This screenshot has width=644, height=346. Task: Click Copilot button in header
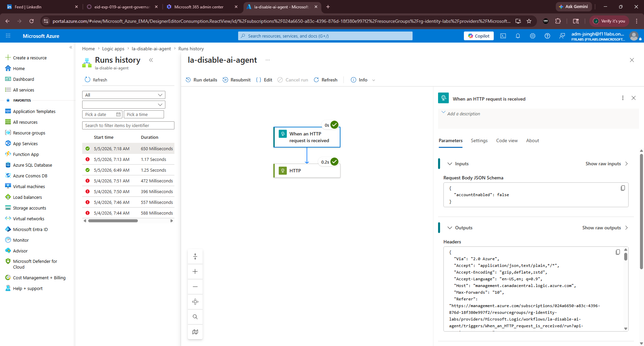click(479, 36)
